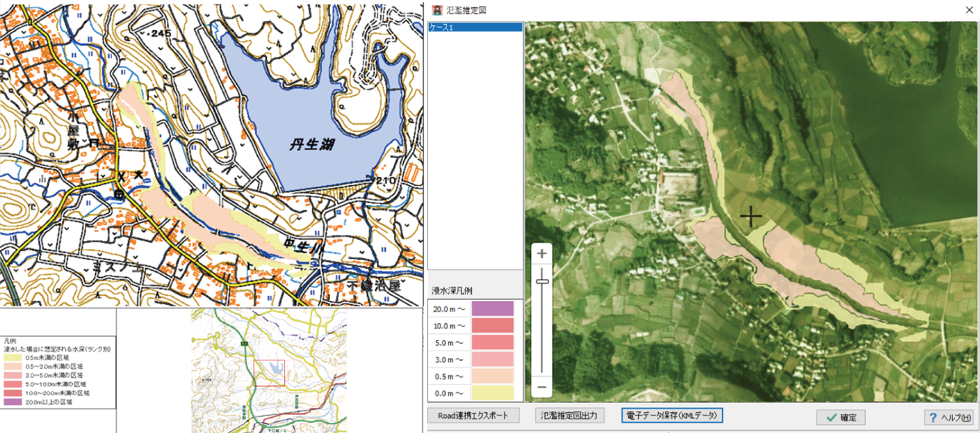Close the 氾濫推定図 dialog window
This screenshot has width=980, height=433.
pos(968,10)
